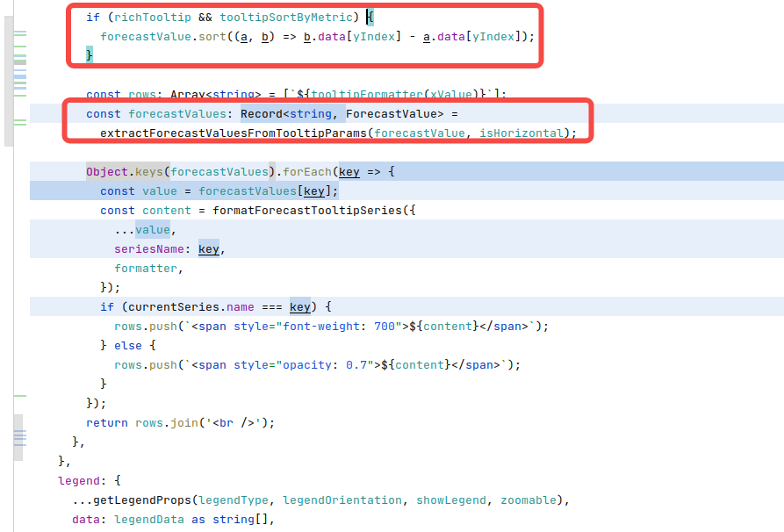The height and width of the screenshot is (532, 784).
Task: Click the gray scrollbar thumb beside the top code lines
Action: pyautogui.click(x=9, y=81)
